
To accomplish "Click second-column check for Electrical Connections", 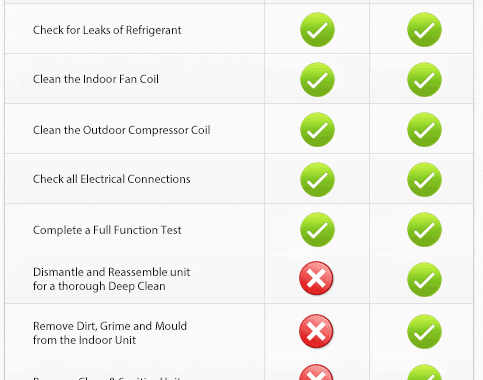I will 424,180.
